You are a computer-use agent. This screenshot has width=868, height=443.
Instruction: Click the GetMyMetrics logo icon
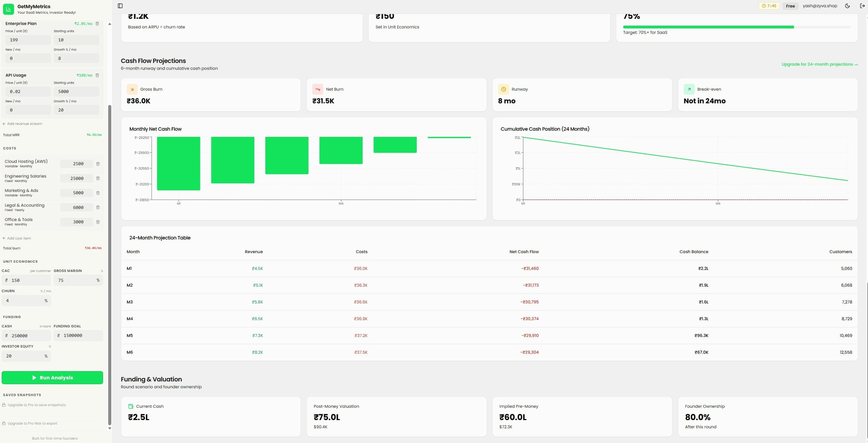(x=9, y=9)
